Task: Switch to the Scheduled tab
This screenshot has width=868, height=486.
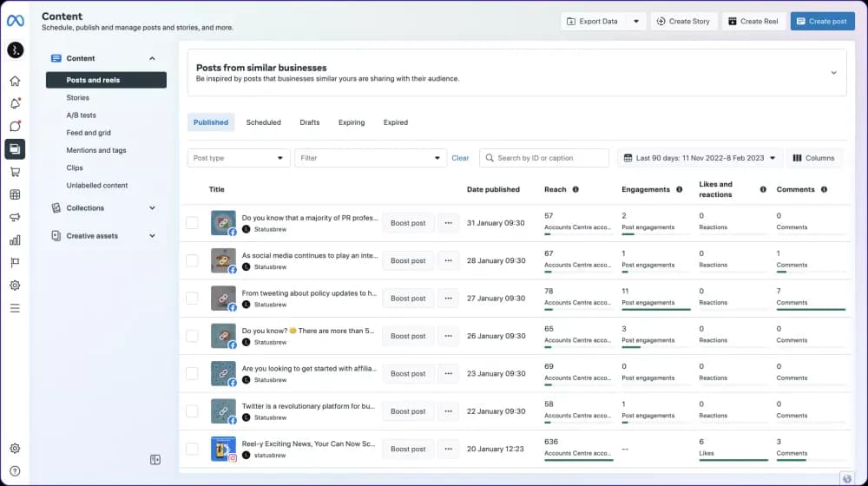Action: point(263,122)
